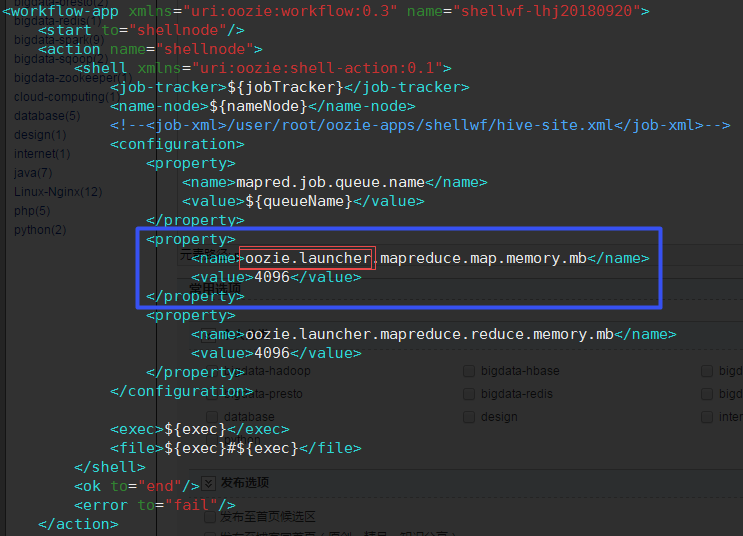This screenshot has height=536, width=743.
Task: Tick the bigdata-hbase category checkbox
Action: 469,371
